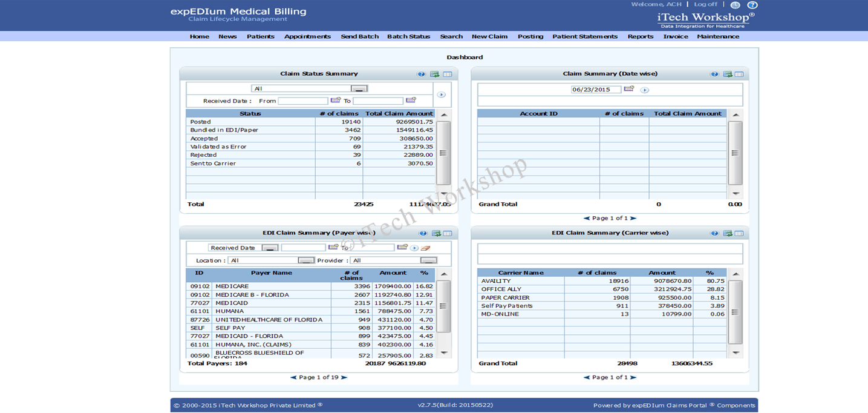Image resolution: width=868 pixels, height=413 pixels.
Task: Click the Claim Status From date field
Action: click(303, 101)
